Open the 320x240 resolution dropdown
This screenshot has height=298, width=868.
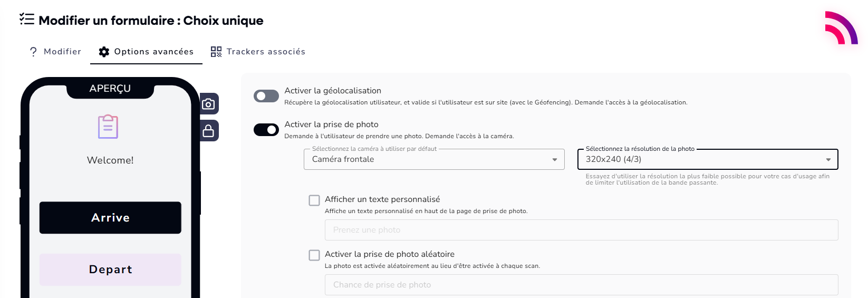[707, 159]
